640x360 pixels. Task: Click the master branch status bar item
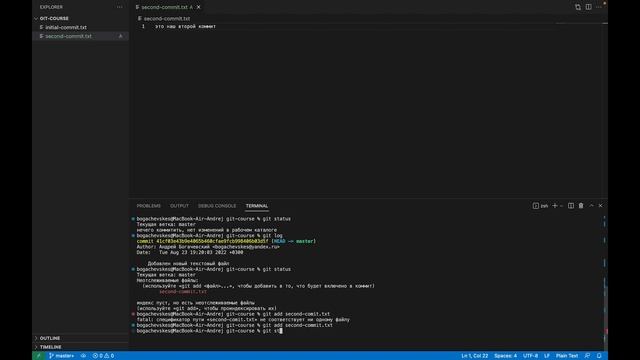coord(62,356)
